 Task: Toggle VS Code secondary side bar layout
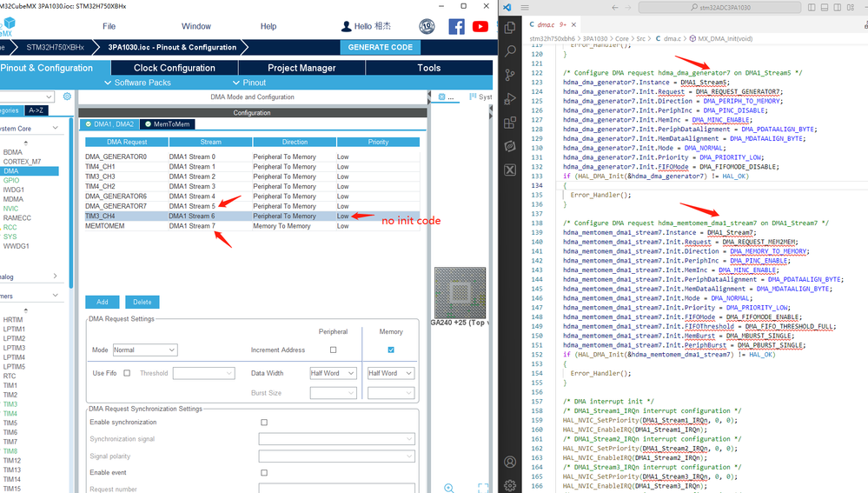point(837,7)
